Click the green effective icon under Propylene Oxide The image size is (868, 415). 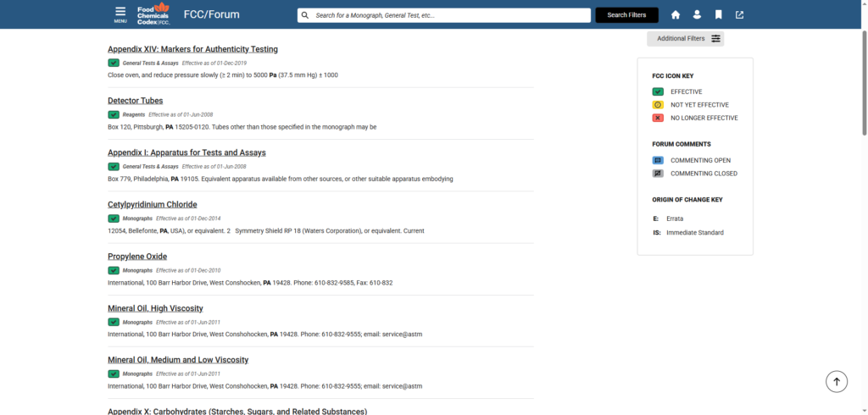pyautogui.click(x=114, y=270)
